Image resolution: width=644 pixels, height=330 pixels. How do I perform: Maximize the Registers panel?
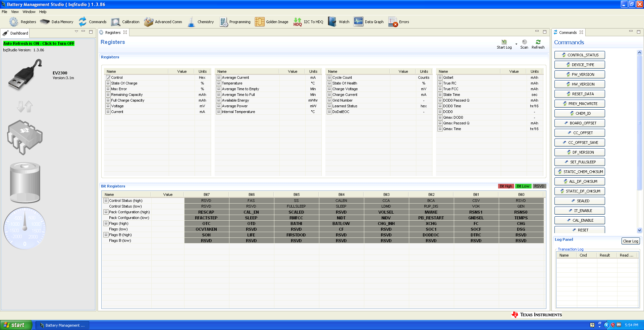545,32
